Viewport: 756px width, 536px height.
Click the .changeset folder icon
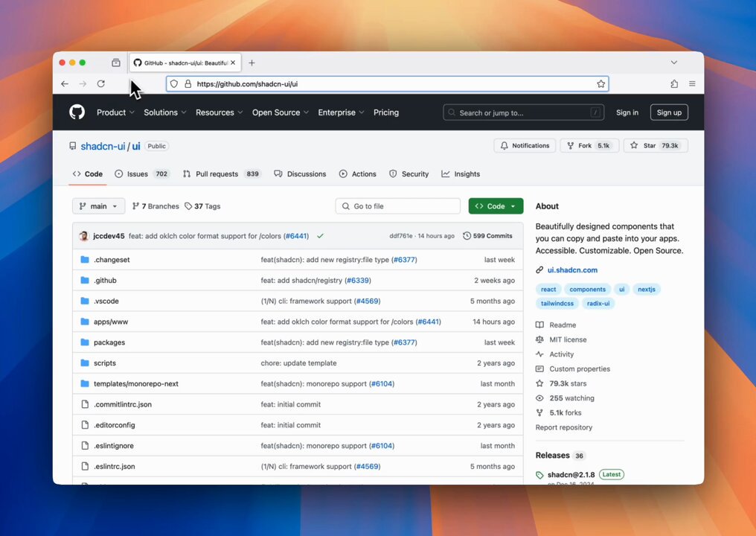pyautogui.click(x=85, y=260)
